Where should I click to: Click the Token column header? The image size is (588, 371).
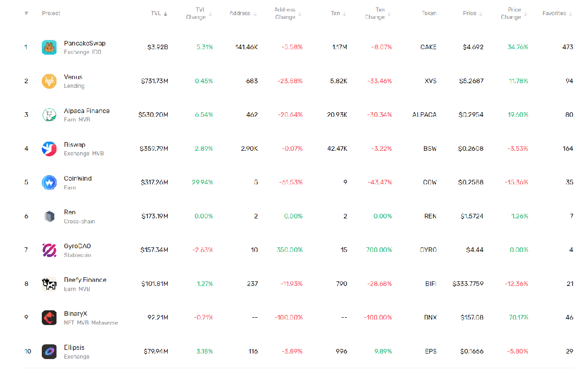coord(429,13)
